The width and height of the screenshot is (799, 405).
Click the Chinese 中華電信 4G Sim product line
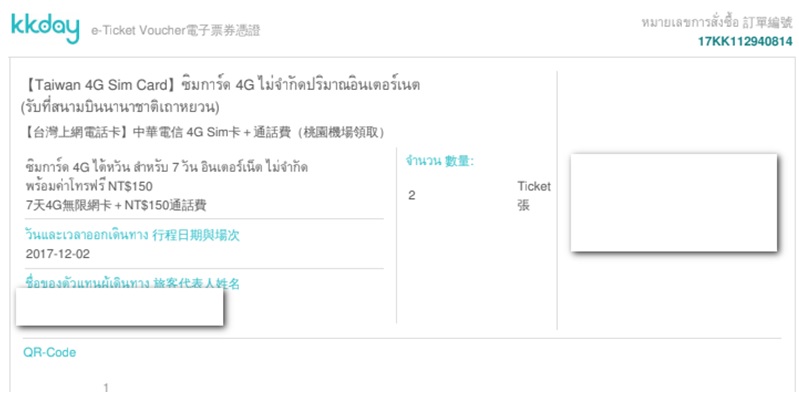(x=204, y=132)
